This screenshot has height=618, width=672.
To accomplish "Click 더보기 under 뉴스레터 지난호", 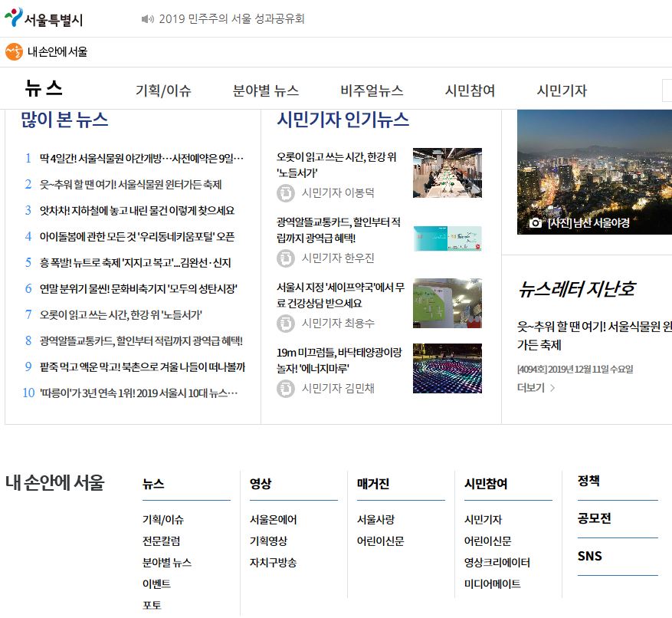I will coord(530,388).
